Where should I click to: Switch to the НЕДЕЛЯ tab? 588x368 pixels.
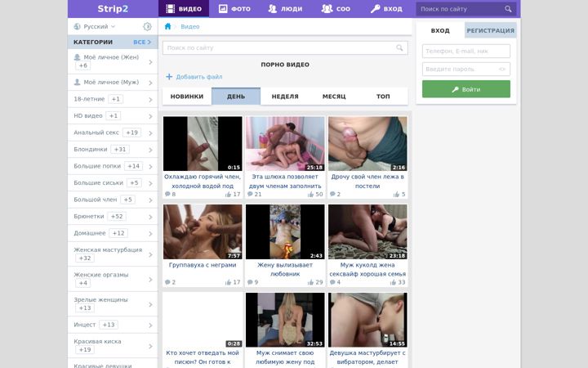tap(285, 96)
